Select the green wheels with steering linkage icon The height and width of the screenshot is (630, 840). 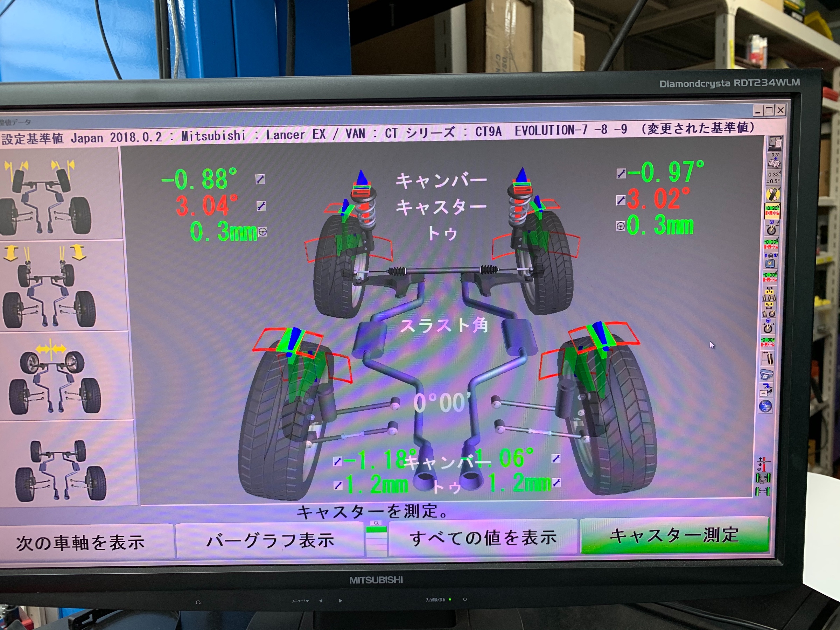763,478
